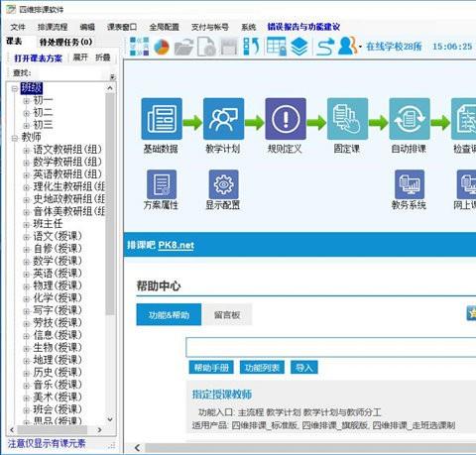Click the stacked layers toolbar icon
476x455 pixels.
(299, 47)
